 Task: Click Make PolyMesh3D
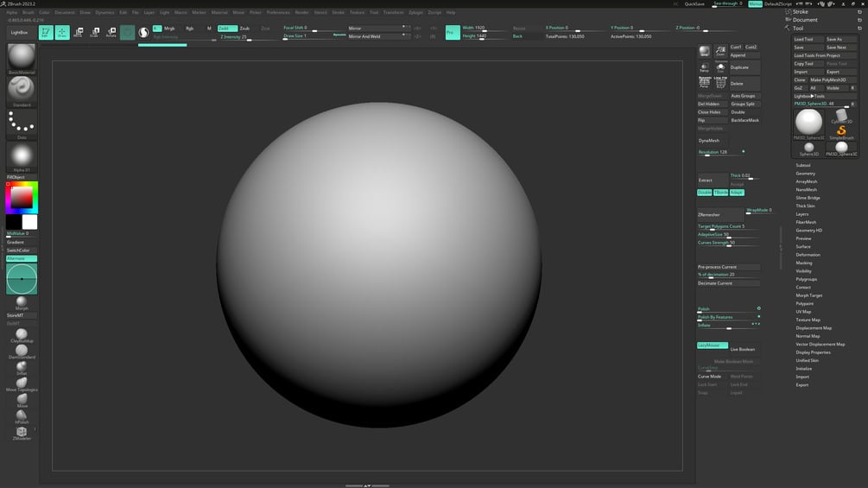[833, 79]
